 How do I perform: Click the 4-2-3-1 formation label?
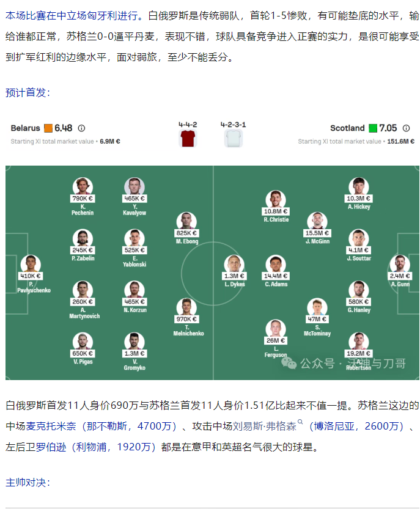[x=233, y=125]
